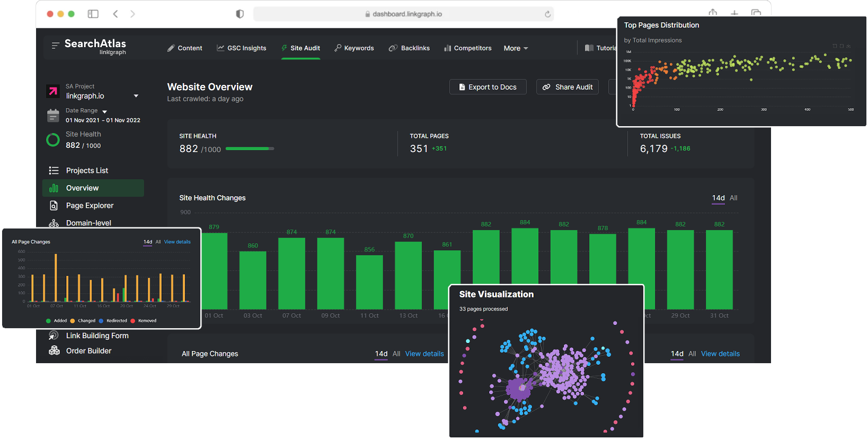Click the Tutorials book icon
The width and height of the screenshot is (868, 439).
[589, 48]
